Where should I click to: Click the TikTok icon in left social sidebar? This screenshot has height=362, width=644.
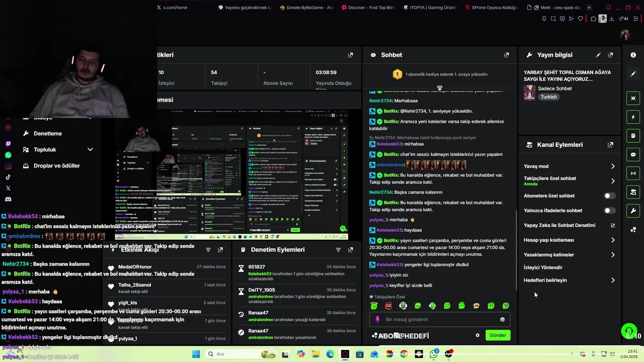8,177
